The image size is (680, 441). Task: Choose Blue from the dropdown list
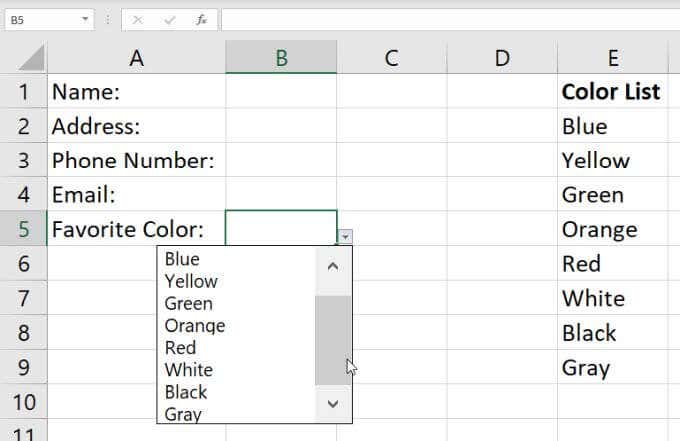(183, 259)
